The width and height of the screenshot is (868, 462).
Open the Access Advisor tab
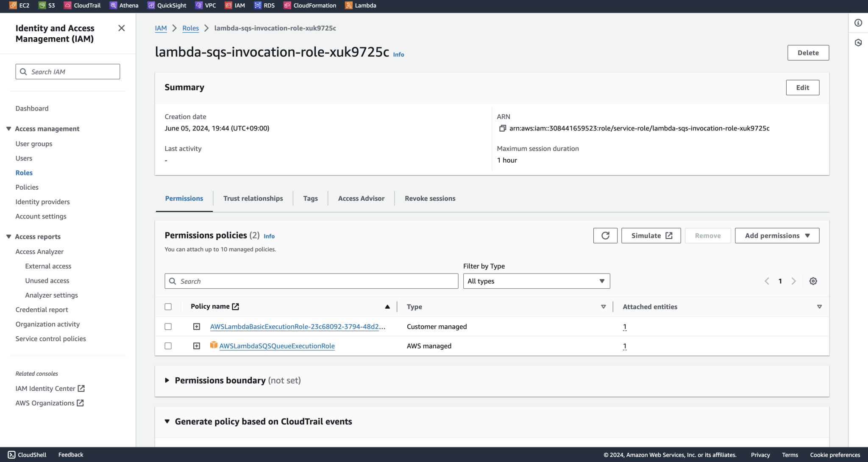point(361,198)
